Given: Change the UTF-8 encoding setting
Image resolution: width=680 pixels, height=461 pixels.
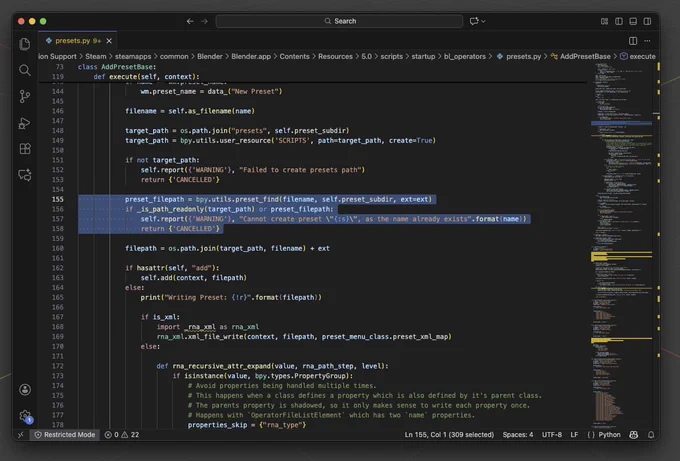Looking at the screenshot, I should (552, 435).
